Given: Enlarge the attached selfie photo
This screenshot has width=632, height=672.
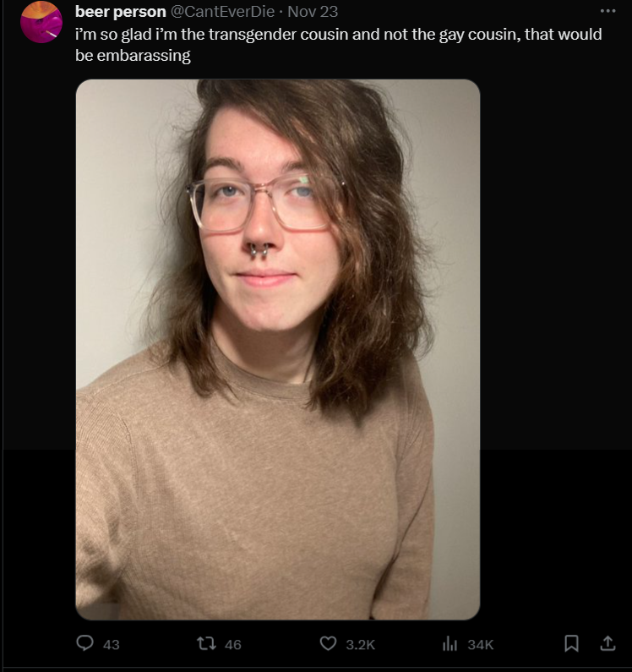Looking at the screenshot, I should (278, 349).
